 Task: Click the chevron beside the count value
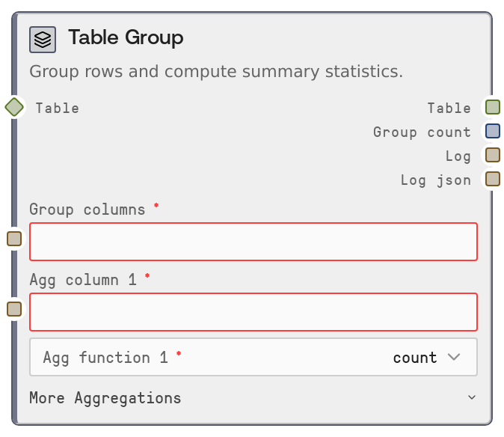[453, 357]
